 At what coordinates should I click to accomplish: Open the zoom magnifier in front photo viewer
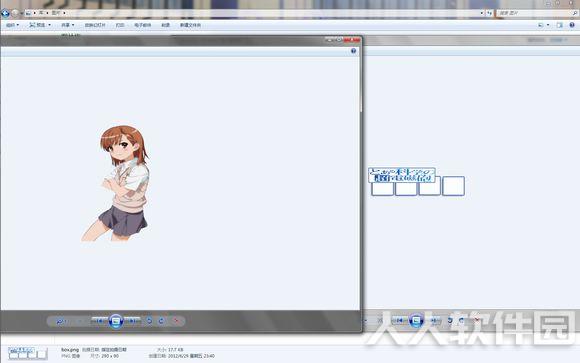click(x=60, y=321)
